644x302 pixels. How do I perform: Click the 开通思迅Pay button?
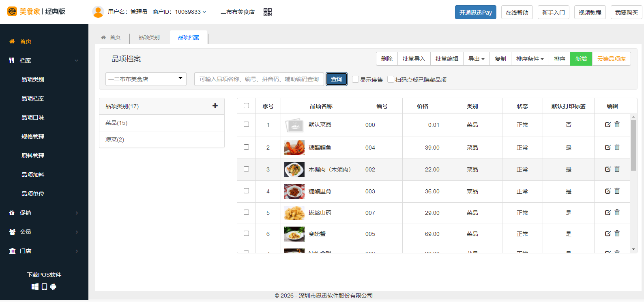point(476,12)
